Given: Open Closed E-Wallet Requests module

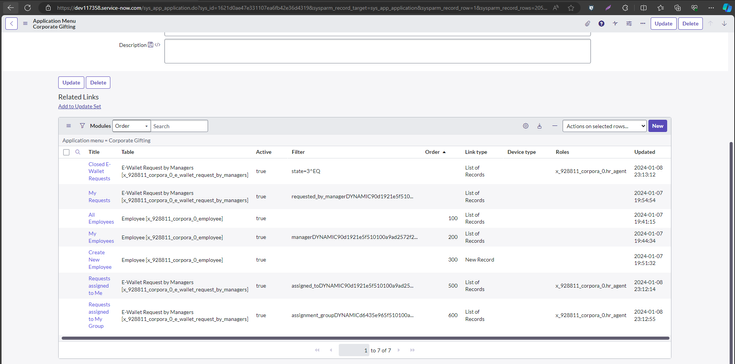Looking at the screenshot, I should click(x=99, y=171).
